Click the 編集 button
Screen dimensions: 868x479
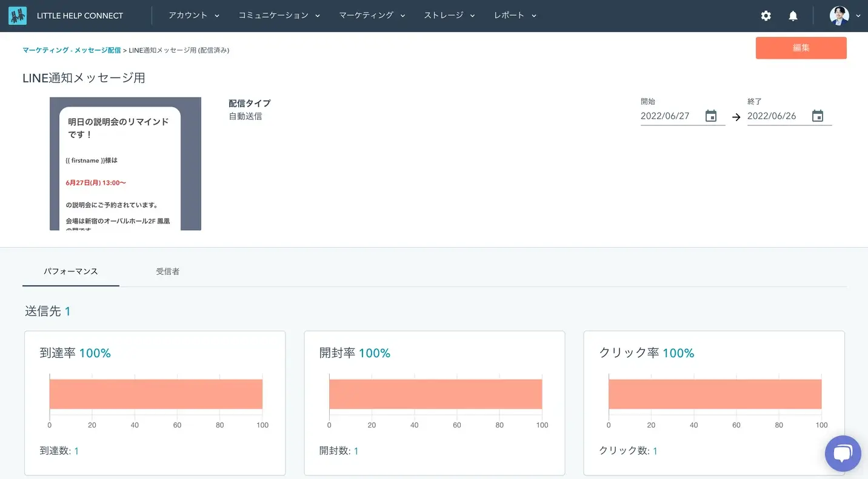(x=801, y=48)
